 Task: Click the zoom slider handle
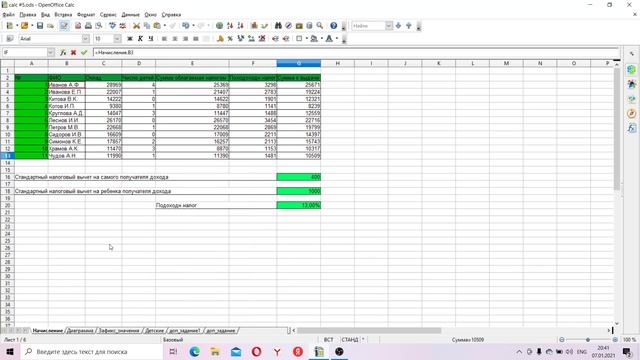pos(588,340)
